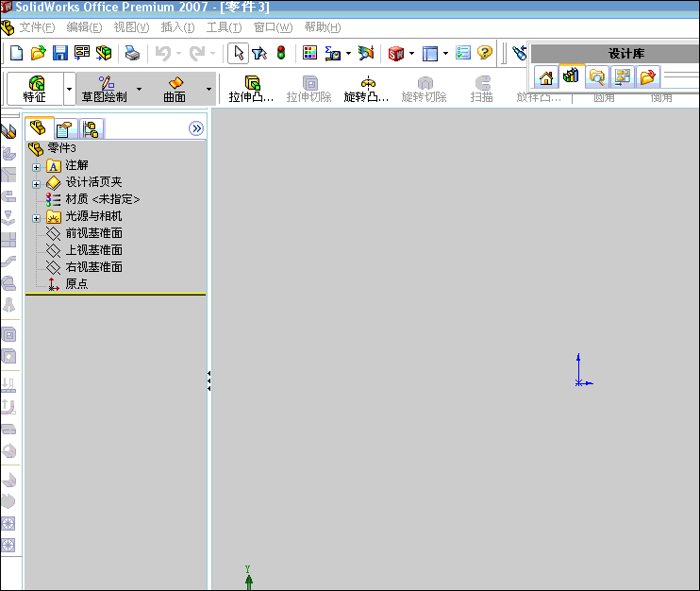Click the Undo arrow icon
This screenshot has height=591, width=700.
[163, 53]
